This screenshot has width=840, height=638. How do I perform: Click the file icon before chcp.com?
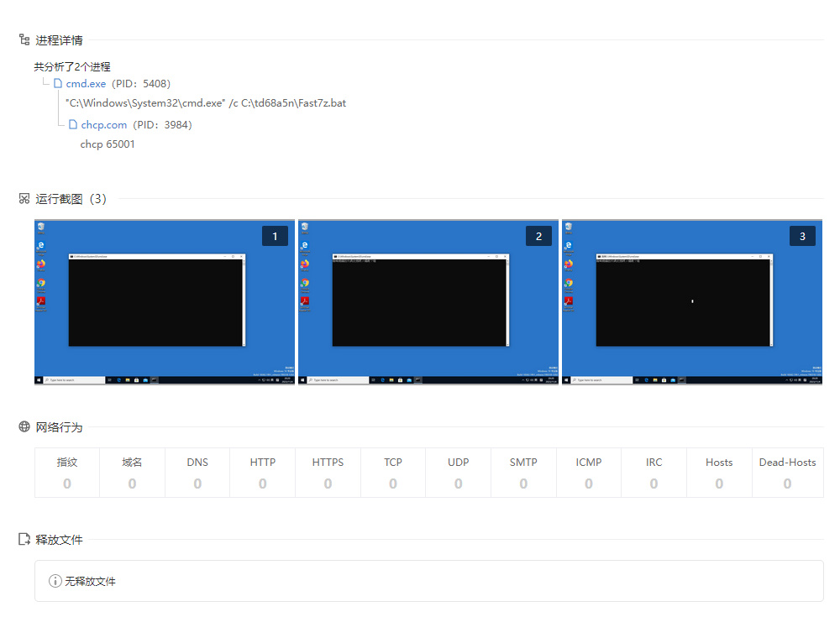(73, 125)
